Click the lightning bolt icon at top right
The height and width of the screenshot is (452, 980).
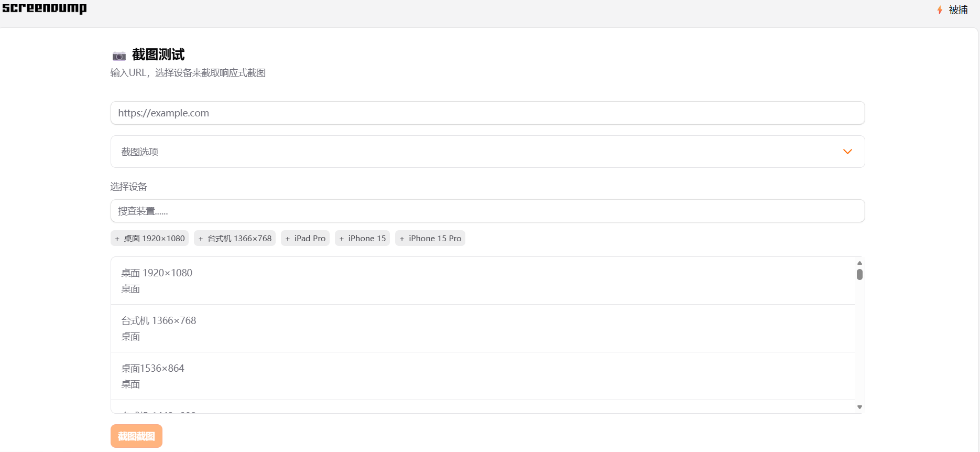point(940,10)
